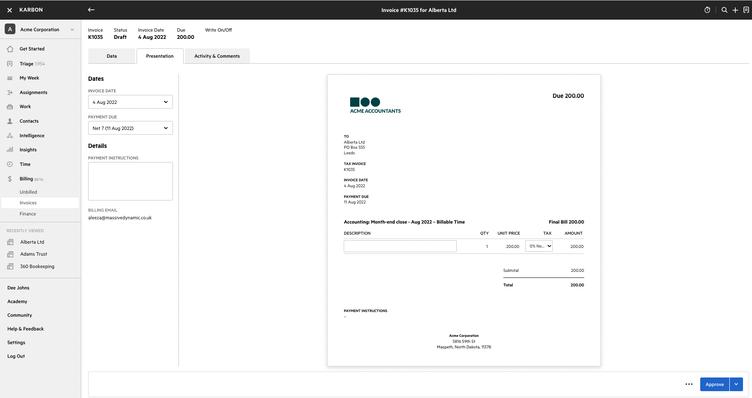Click the Insights bar chart icon
The image size is (752, 398).
[x=10, y=150]
